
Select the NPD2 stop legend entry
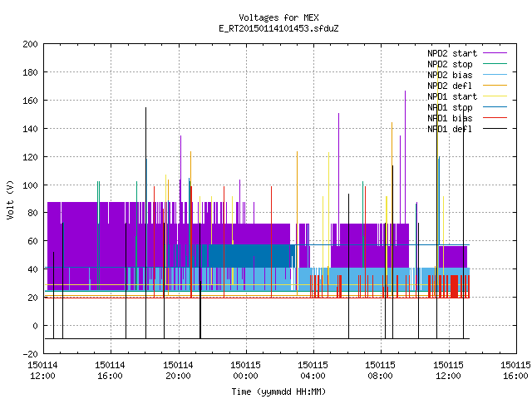pyautogui.click(x=450, y=64)
